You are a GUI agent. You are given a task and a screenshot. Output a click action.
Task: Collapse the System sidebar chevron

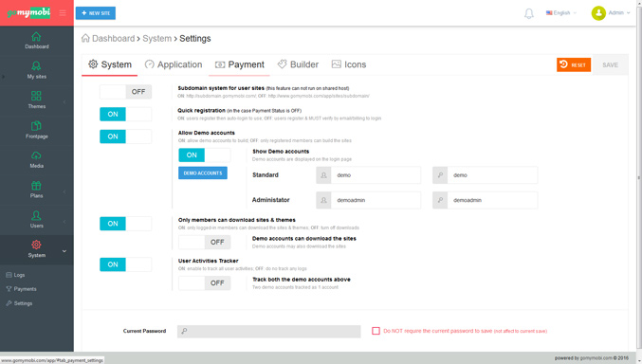click(64, 251)
